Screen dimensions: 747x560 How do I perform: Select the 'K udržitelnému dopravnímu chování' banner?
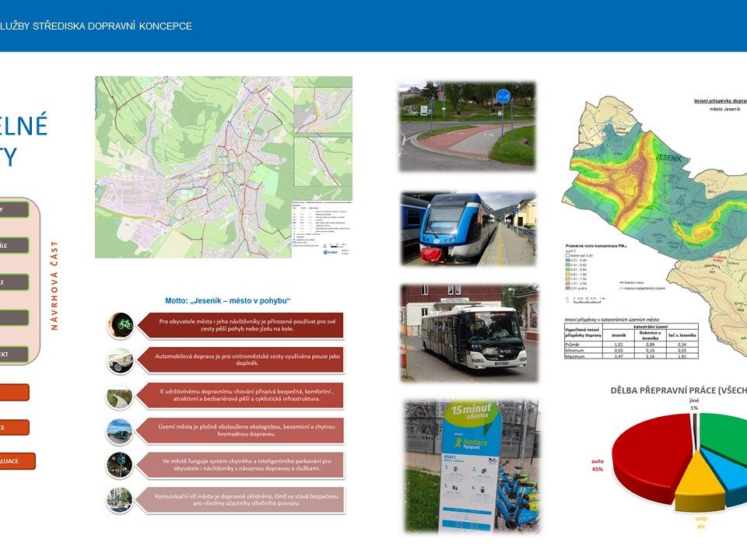[x=240, y=395]
